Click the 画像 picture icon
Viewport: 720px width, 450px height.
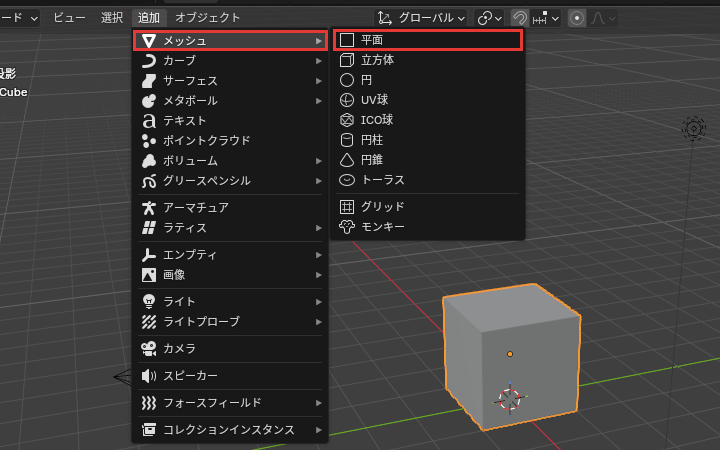coord(148,275)
